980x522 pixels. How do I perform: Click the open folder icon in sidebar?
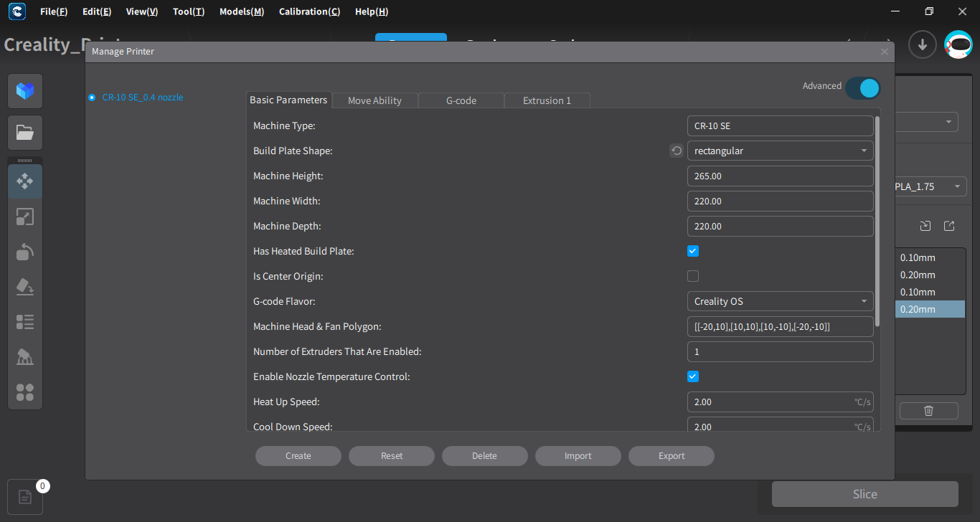tap(25, 133)
